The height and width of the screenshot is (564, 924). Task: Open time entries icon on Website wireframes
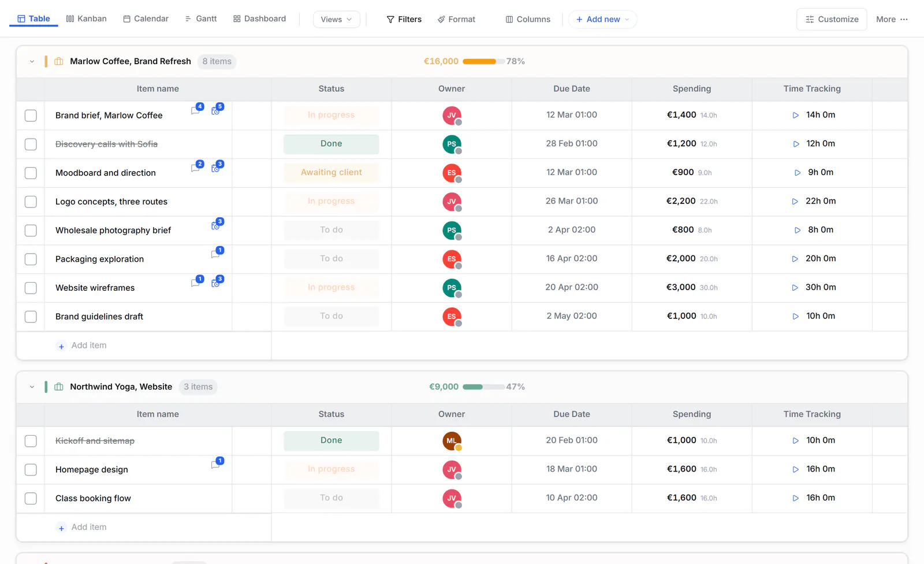(x=216, y=283)
